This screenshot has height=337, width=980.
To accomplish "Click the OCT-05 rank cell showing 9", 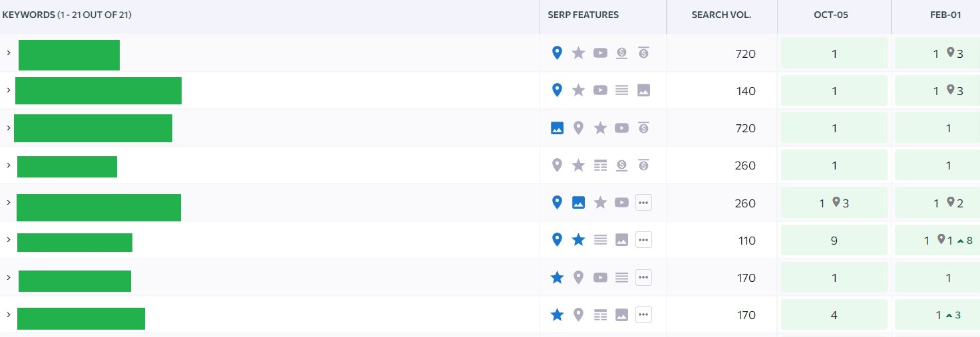I will (x=834, y=241).
